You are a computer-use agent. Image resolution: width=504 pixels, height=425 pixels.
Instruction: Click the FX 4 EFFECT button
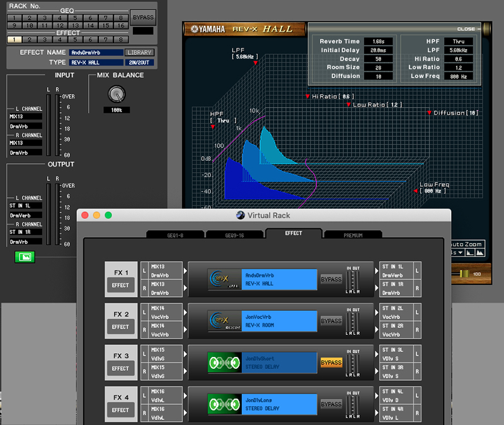point(120,410)
